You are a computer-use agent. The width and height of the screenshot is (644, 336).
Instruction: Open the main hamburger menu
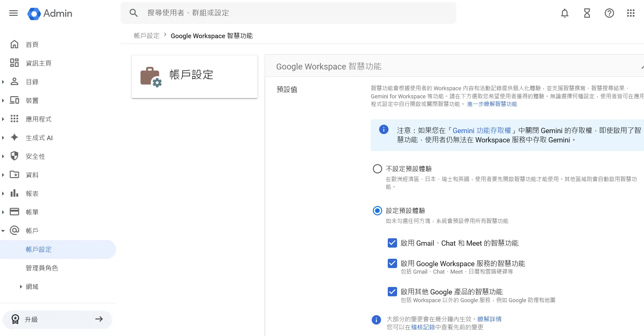click(13, 13)
